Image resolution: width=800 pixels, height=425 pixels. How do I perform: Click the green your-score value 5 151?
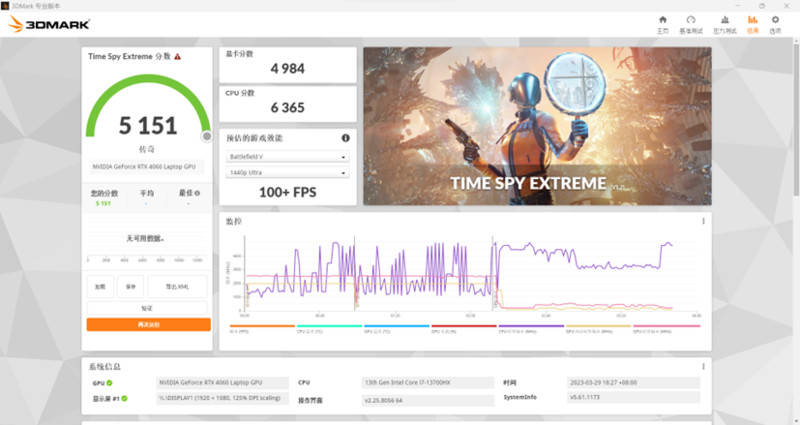[103, 203]
